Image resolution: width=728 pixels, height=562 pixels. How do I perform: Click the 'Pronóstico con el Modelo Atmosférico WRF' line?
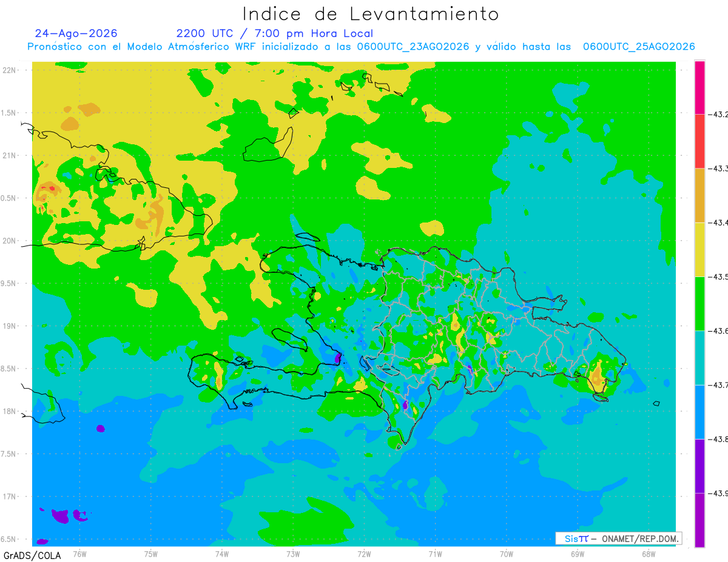tap(361, 47)
